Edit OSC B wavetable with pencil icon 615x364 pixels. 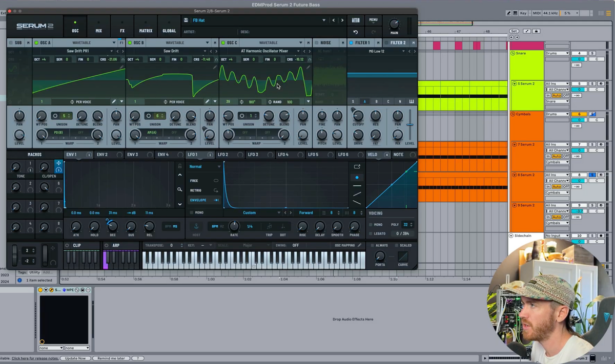click(x=207, y=101)
